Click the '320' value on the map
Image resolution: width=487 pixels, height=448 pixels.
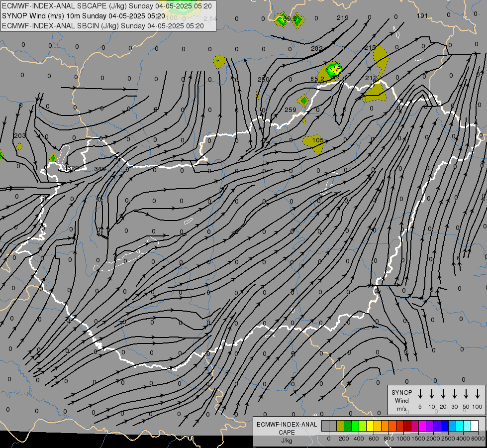(x=73, y=168)
